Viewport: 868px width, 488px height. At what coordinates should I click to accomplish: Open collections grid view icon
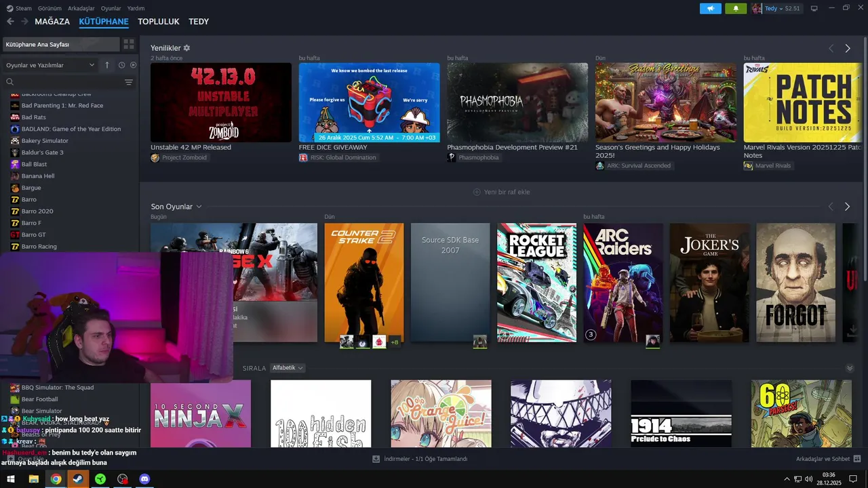point(129,44)
